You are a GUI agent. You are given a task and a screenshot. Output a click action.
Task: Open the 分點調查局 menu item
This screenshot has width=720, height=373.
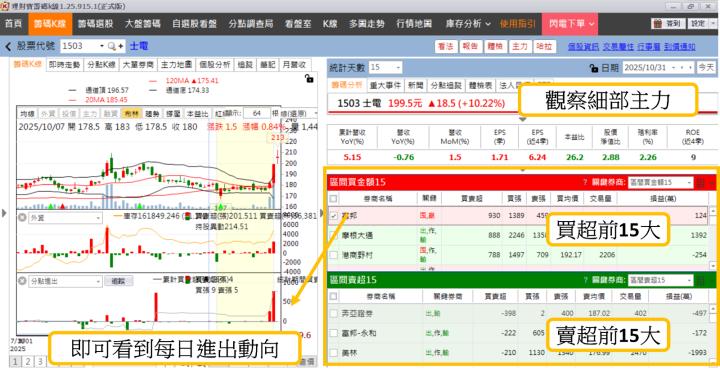(x=250, y=23)
